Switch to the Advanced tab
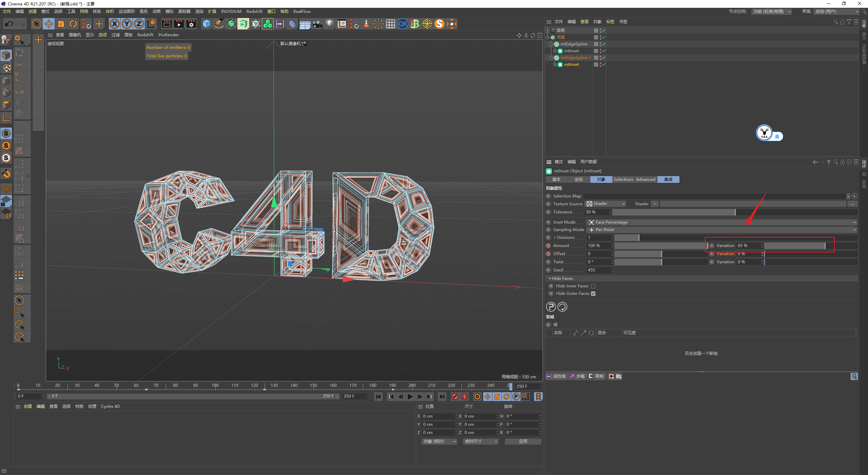The width and height of the screenshot is (868, 475). coord(646,179)
